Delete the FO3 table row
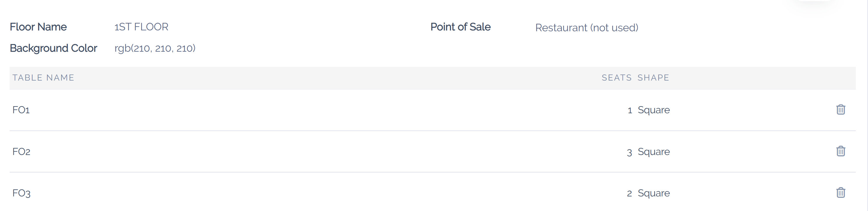 (840, 192)
